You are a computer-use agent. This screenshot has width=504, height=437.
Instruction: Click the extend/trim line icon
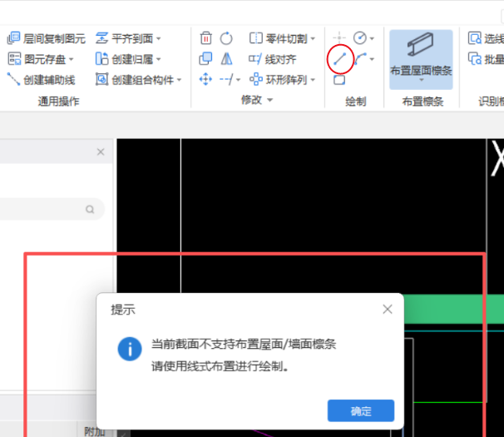pyautogui.click(x=226, y=79)
